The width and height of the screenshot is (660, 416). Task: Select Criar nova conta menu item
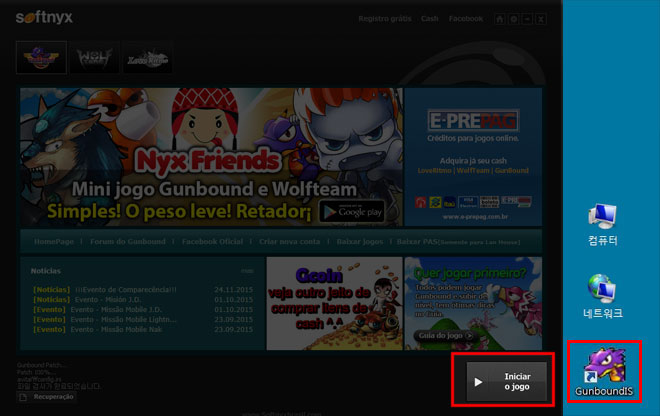coord(290,242)
